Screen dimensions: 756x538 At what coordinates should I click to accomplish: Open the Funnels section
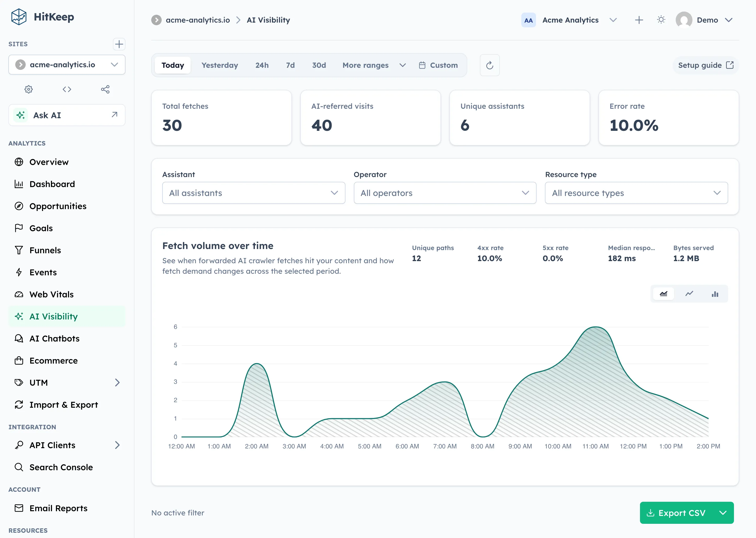click(67, 250)
